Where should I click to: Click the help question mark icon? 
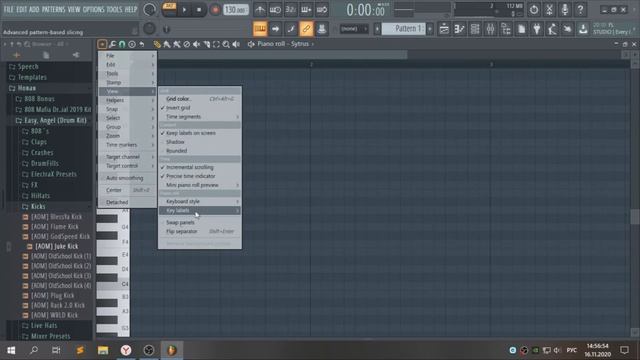580,9
